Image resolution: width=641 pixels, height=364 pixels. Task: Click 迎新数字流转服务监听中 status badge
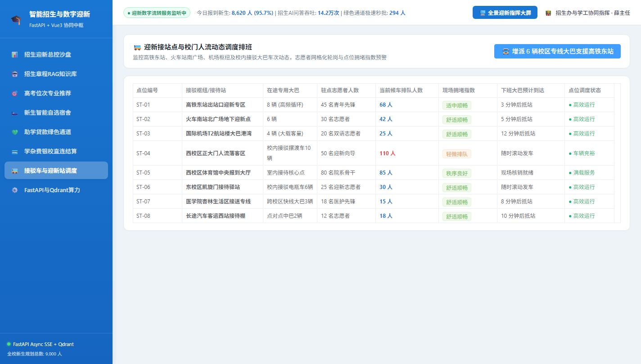point(157,13)
